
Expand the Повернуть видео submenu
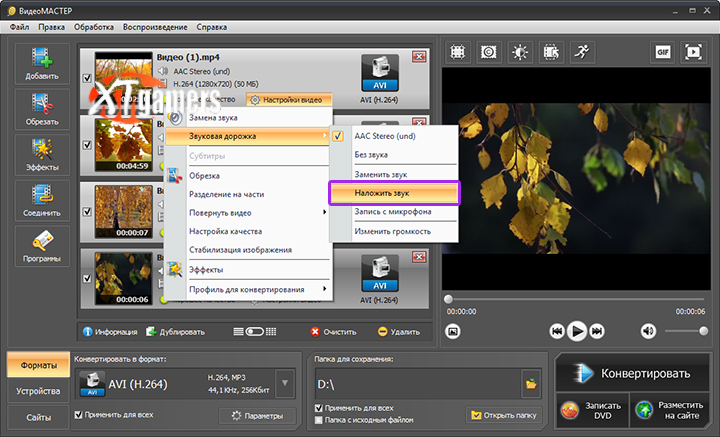point(248,213)
